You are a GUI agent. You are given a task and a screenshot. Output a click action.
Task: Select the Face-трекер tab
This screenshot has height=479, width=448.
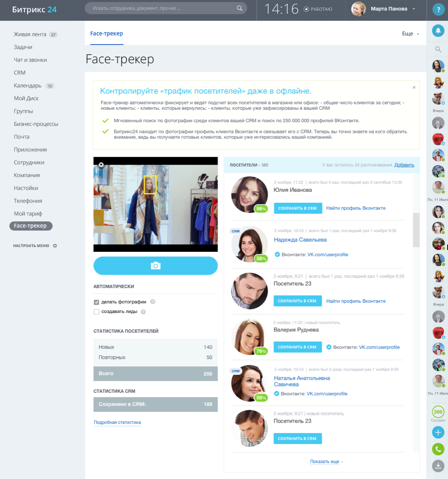pos(107,34)
